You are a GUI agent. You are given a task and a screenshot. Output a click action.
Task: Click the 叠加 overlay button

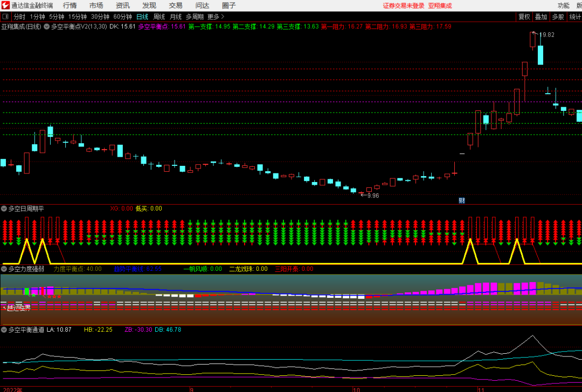click(x=541, y=17)
